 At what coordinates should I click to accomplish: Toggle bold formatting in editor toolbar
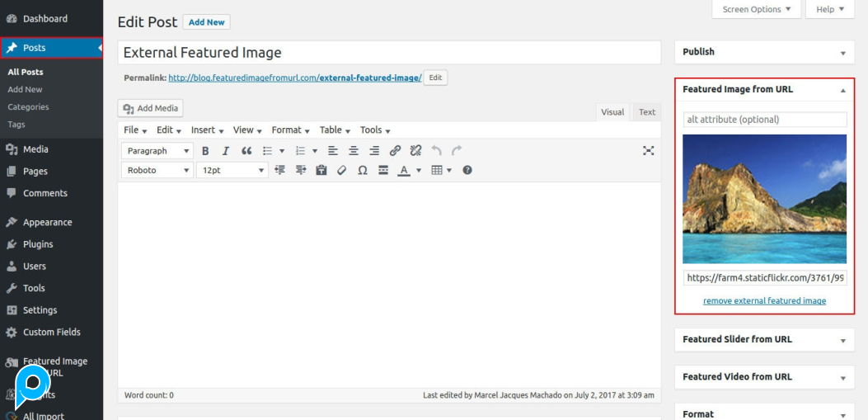[x=205, y=151]
